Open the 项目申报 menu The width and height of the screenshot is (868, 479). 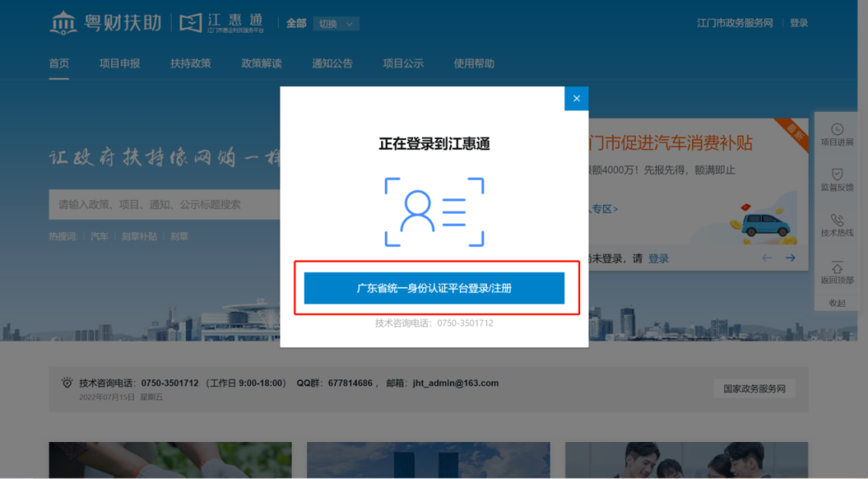pyautogui.click(x=120, y=63)
